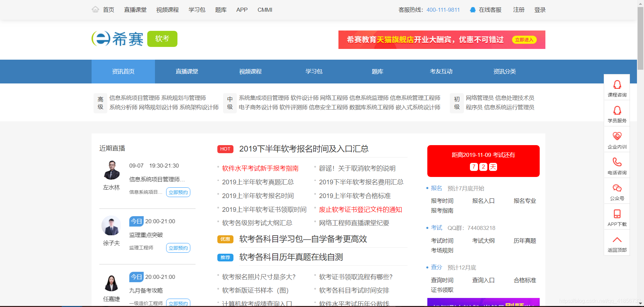Screen dimensions: 644x307
Task: Select the 资讯首页 tab
Action: pyautogui.click(x=123, y=71)
